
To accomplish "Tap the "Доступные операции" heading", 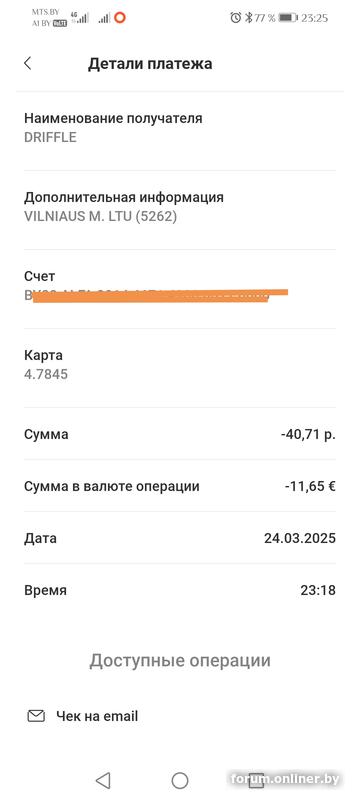I will pyautogui.click(x=180, y=660).
